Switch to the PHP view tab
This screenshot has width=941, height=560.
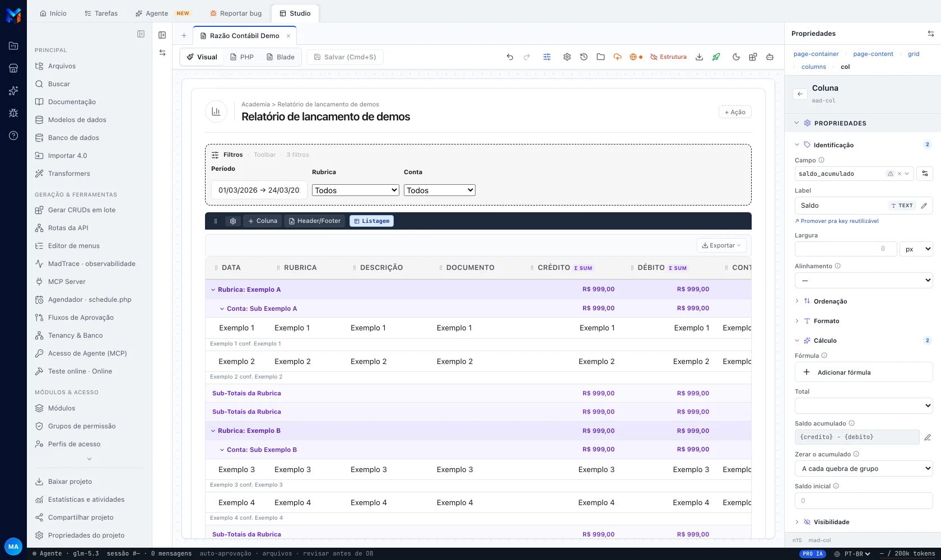point(242,57)
